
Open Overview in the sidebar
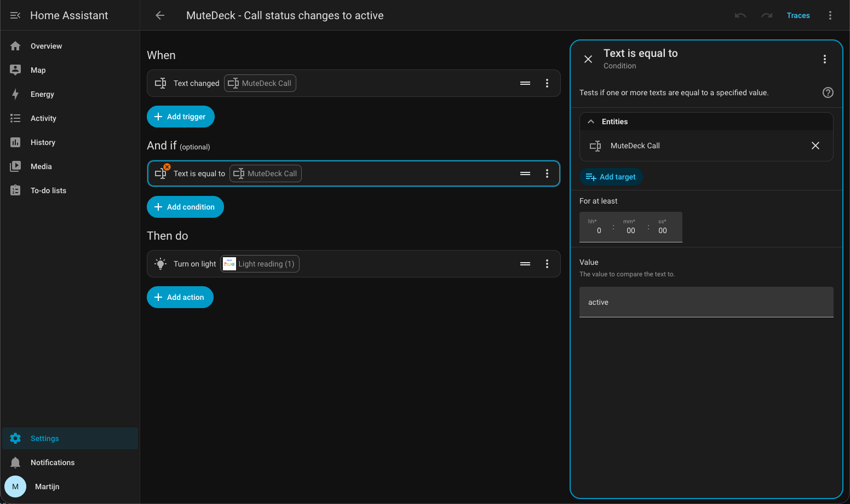[x=70, y=46]
